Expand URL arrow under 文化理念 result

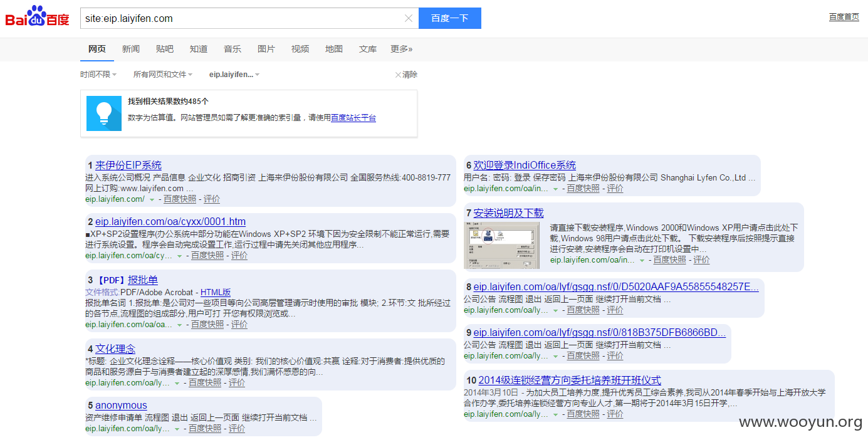(x=177, y=383)
